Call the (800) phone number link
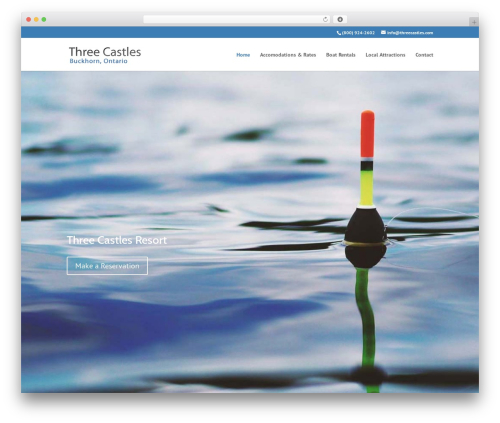Screen dimensions: 500x423 [x=358, y=33]
